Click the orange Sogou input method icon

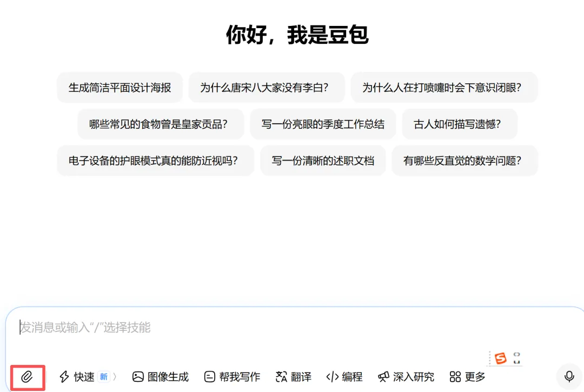500,358
